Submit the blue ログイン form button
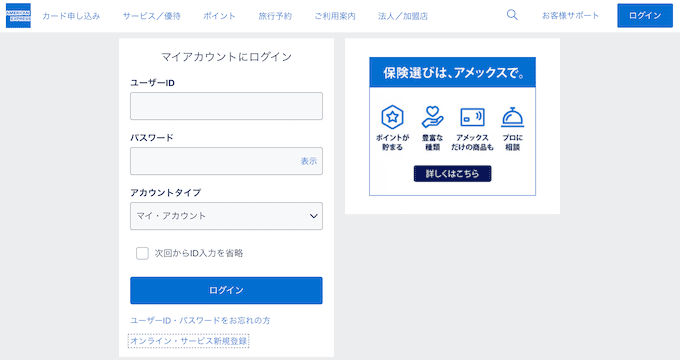The width and height of the screenshot is (680, 360). (x=226, y=290)
